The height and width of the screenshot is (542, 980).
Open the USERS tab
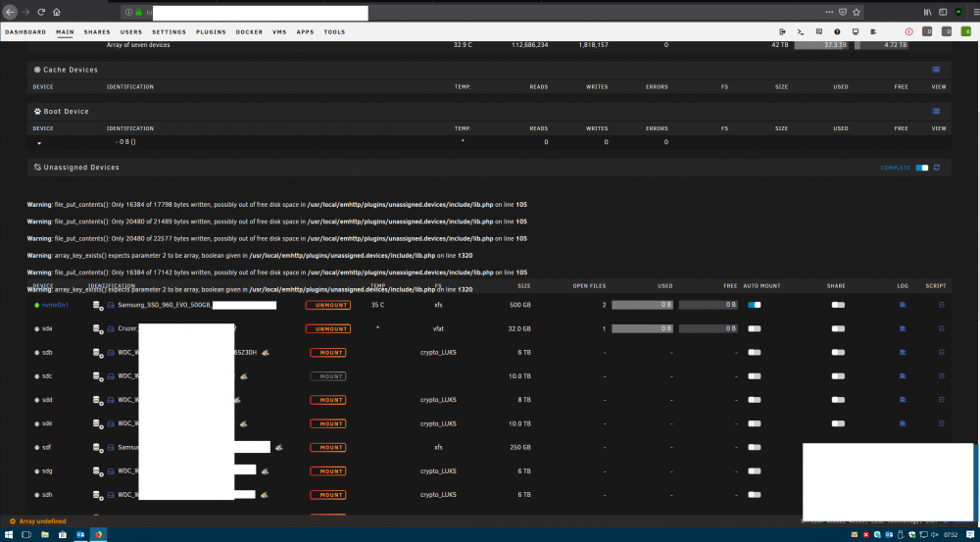(x=131, y=32)
